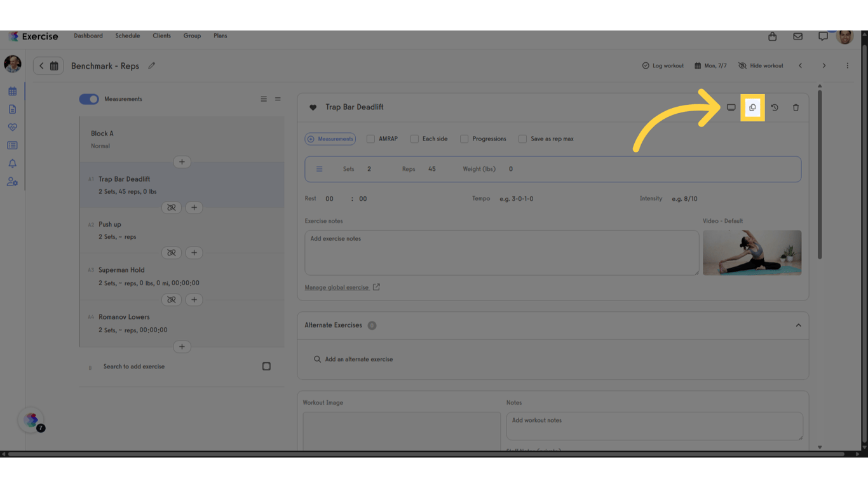
Task: Select the list icon in the left sidebar
Action: click(12, 146)
